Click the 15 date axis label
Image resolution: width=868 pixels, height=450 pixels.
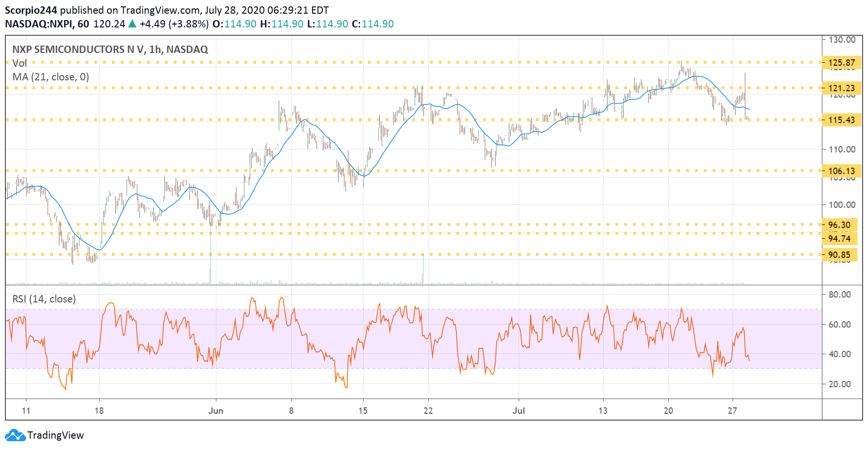click(x=363, y=411)
